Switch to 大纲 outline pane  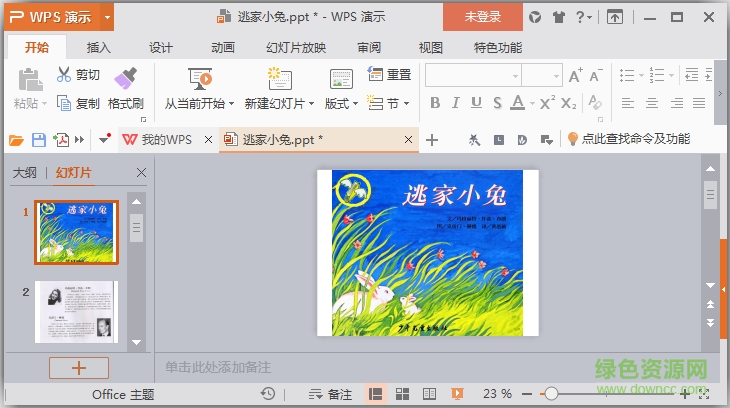click(25, 173)
